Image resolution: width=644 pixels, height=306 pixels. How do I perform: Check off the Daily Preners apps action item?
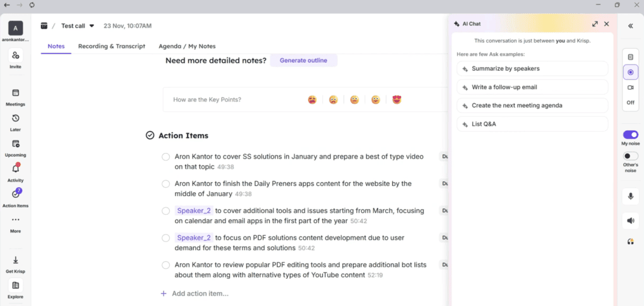166,184
